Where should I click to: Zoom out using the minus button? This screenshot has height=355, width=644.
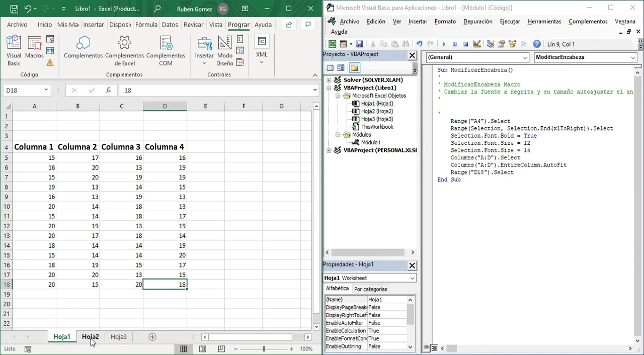pos(235,349)
